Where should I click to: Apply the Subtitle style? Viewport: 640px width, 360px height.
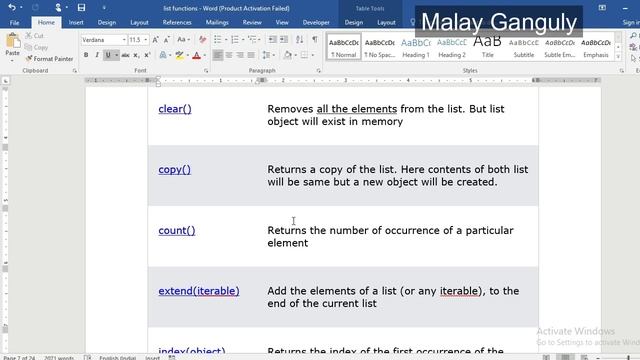(x=524, y=47)
